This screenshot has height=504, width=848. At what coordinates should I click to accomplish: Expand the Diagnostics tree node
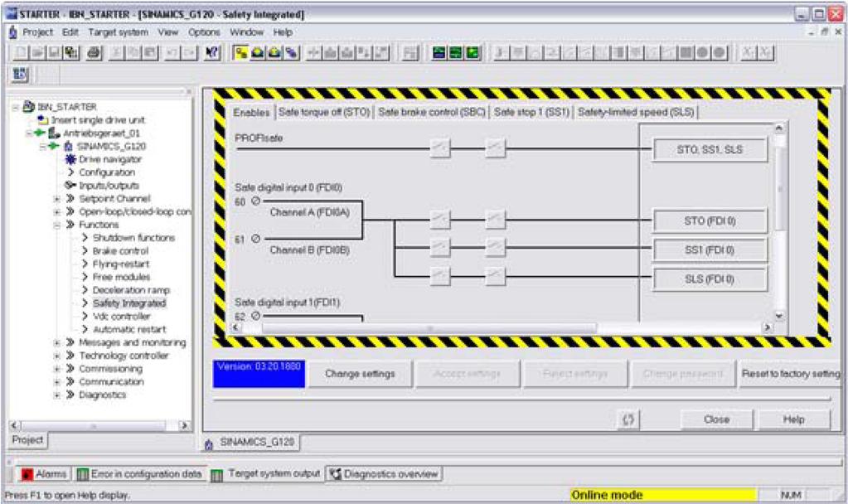[x=57, y=395]
